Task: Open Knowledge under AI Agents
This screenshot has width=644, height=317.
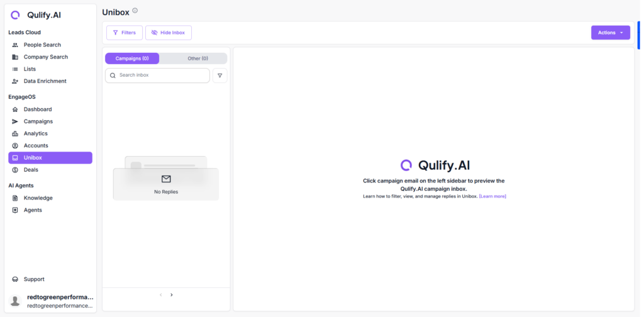Action: pos(50,198)
